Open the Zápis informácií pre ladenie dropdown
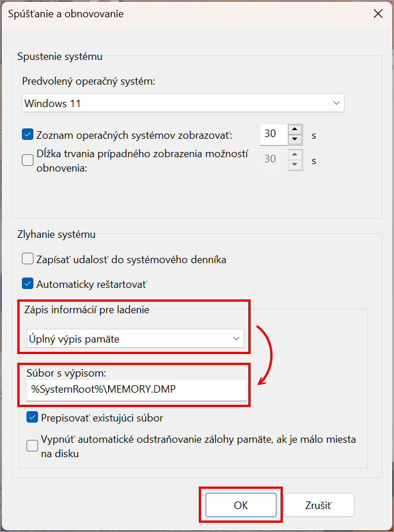The image size is (394, 532). click(x=135, y=339)
